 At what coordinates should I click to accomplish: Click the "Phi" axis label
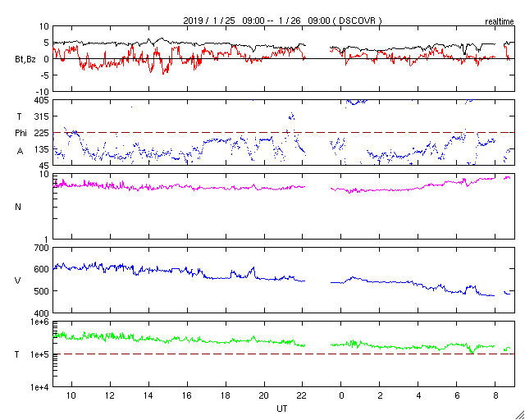coord(21,134)
